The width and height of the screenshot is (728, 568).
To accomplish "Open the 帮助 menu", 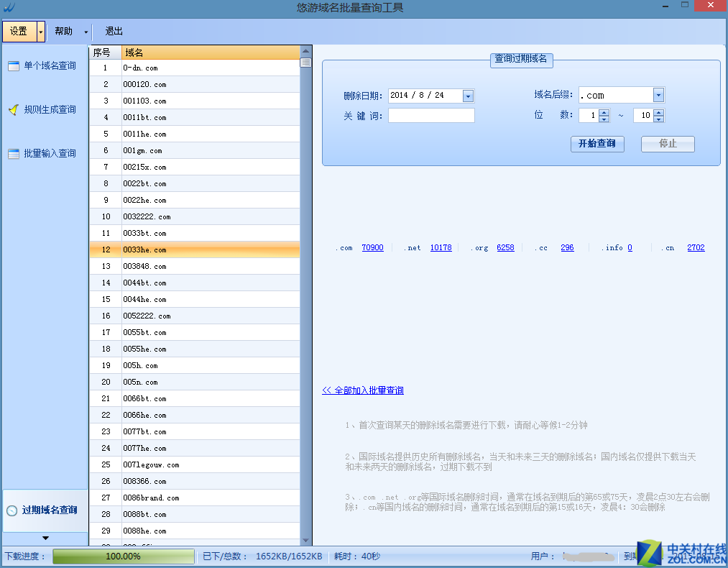I will [64, 31].
